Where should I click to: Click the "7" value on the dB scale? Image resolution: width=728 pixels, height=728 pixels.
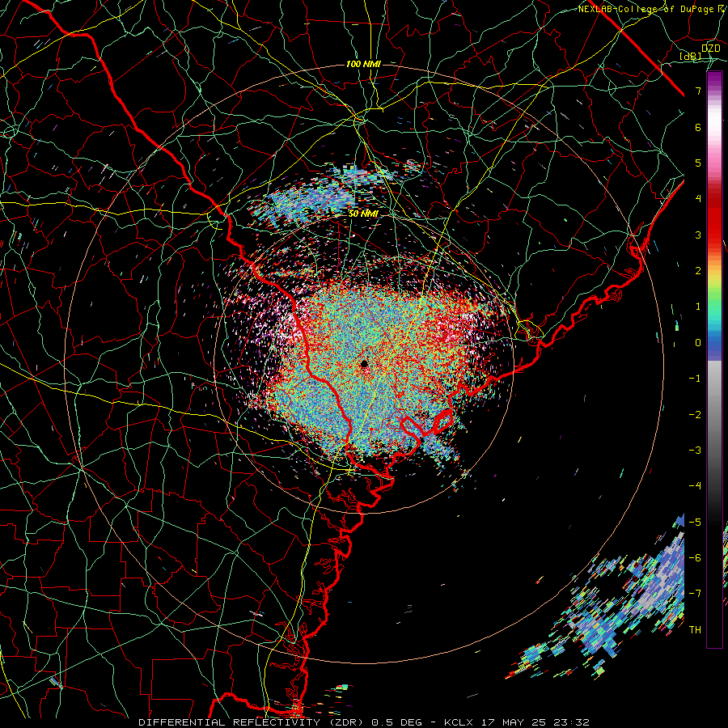(x=698, y=91)
